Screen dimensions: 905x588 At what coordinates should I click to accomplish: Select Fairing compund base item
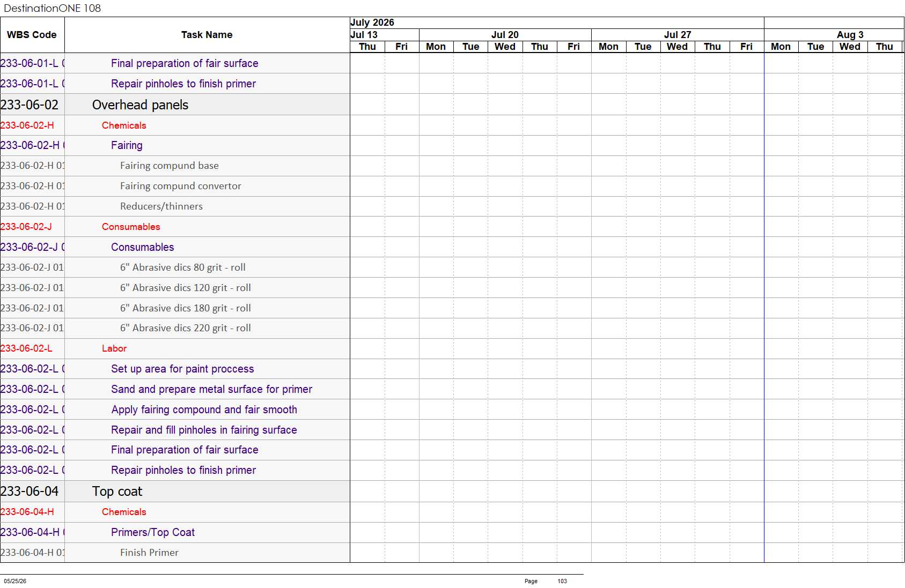pos(170,166)
